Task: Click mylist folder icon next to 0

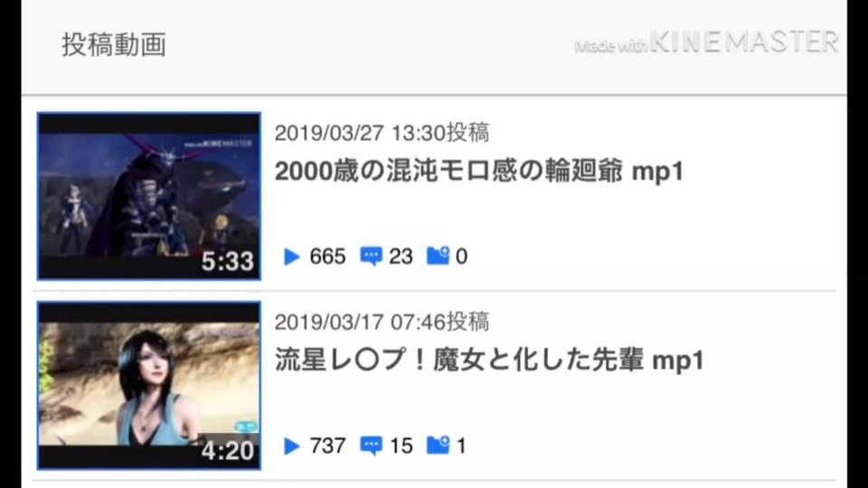Action: tap(438, 256)
